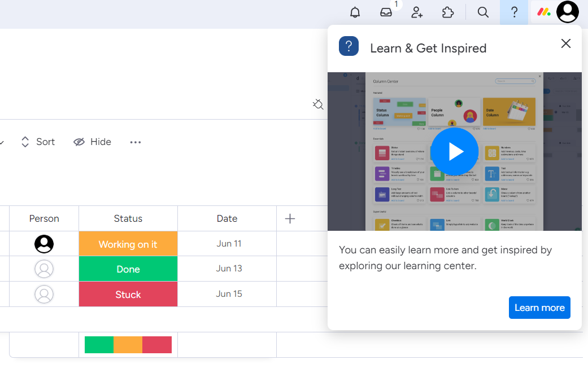Open the apps marketplace puzzle icon
The height and width of the screenshot is (373, 588).
click(448, 12)
